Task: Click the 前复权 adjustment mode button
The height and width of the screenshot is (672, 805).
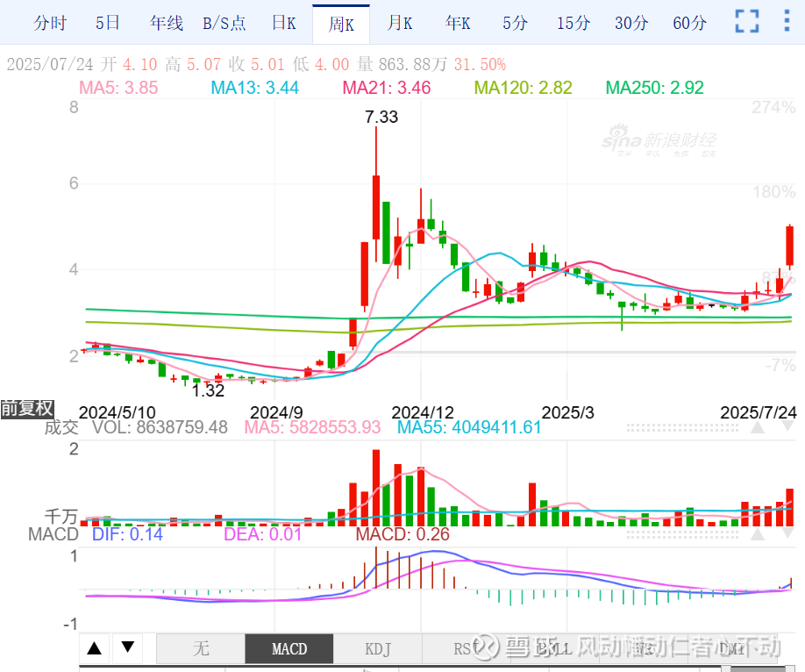Action: [x=27, y=409]
